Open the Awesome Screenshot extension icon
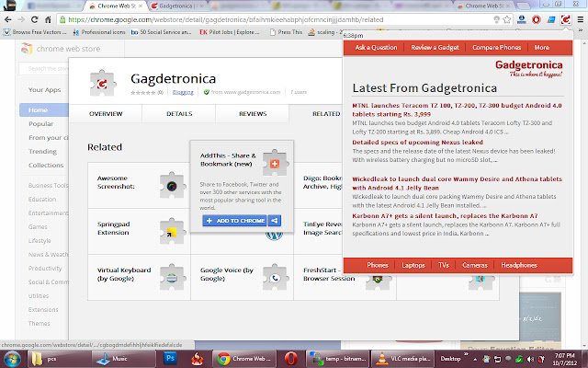Image resolution: width=588 pixels, height=368 pixels. 173,186
